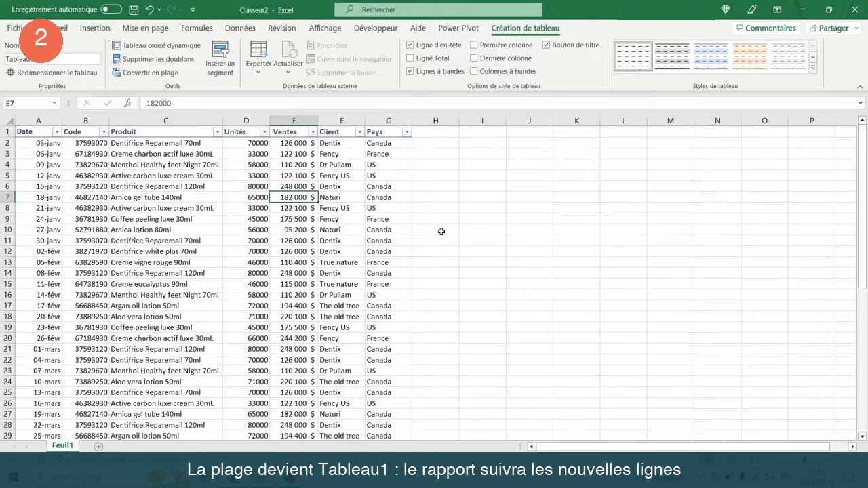Click the Actualiser icon
Image resolution: width=868 pixels, height=488 pixels.
(288, 50)
